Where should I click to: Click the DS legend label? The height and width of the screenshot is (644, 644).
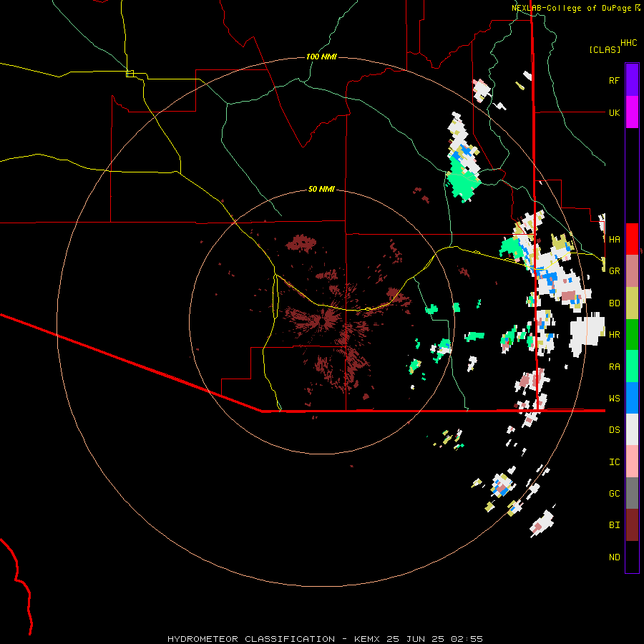click(x=614, y=429)
